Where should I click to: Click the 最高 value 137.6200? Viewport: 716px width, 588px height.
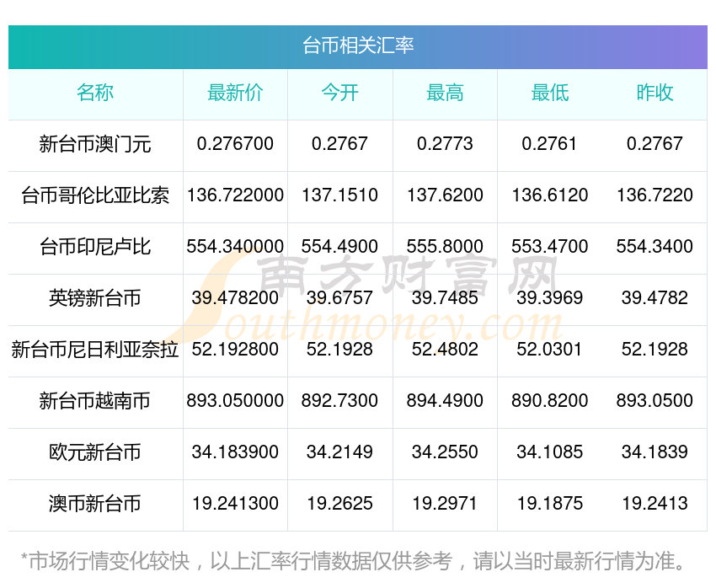446,195
